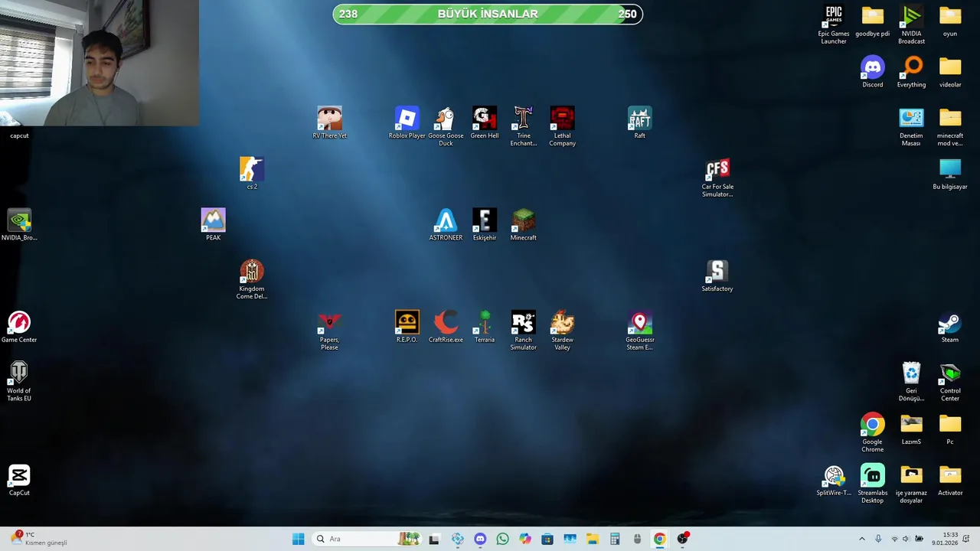The height and width of the screenshot is (551, 980).
Task: Launch Ranch Simulator from the desktop
Action: point(524,331)
